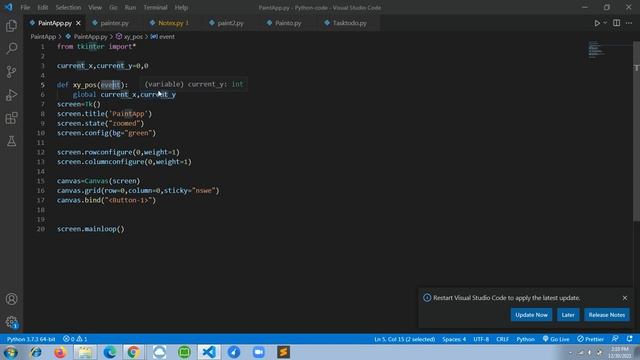This screenshot has width=640, height=360.
Task: Change the UTF-8 encoding setting
Action: point(481,339)
